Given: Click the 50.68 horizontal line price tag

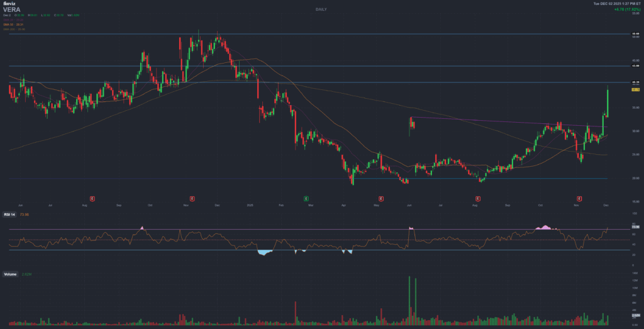Looking at the screenshot, I should [635, 34].
